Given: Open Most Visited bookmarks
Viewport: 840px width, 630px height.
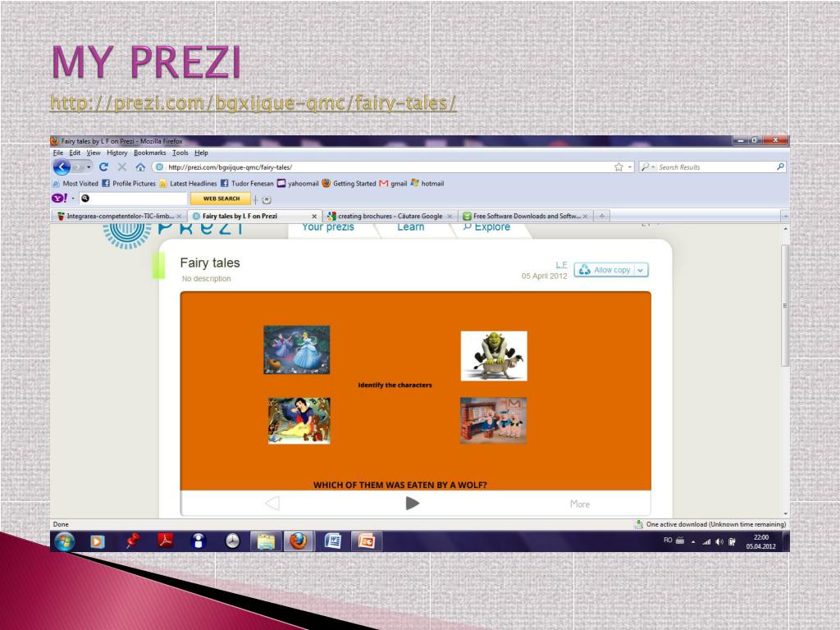Looking at the screenshot, I should click(x=75, y=183).
